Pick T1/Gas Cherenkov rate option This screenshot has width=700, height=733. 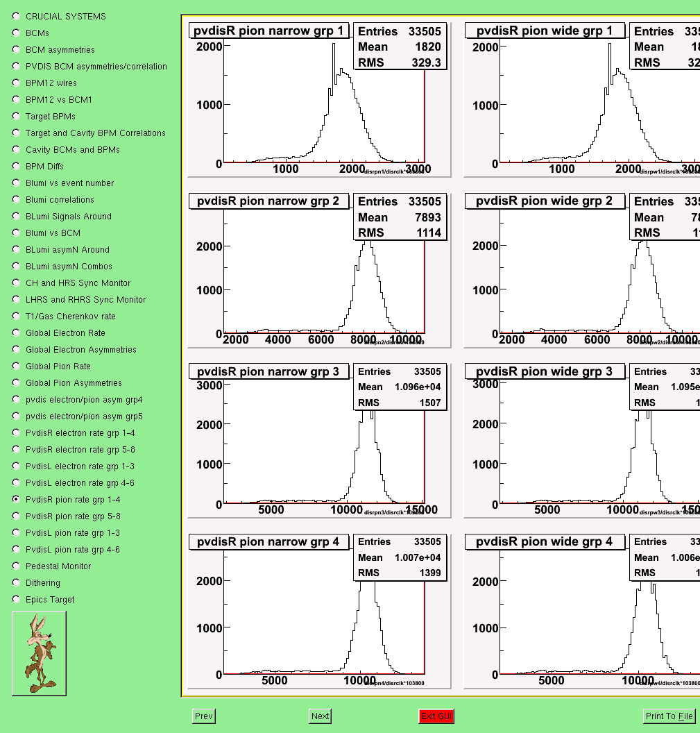17,317
